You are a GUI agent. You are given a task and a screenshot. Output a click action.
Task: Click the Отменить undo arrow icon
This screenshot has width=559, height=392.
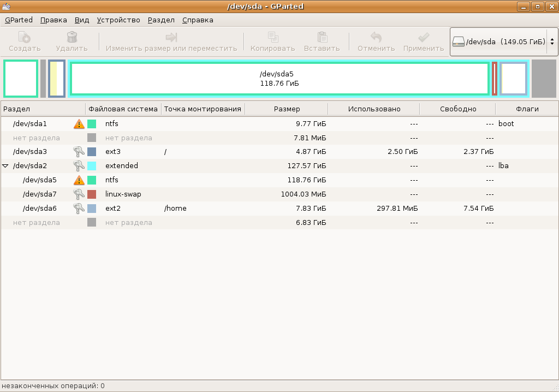pos(376,38)
